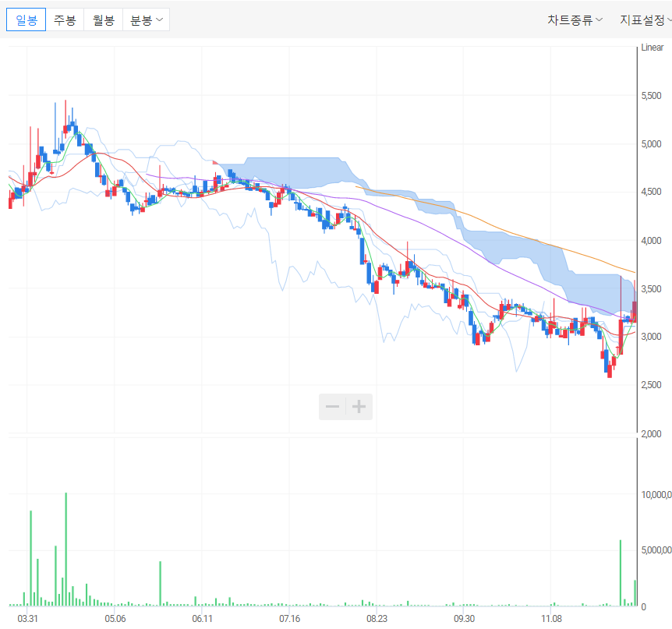Image resolution: width=672 pixels, height=629 pixels.
Task: Switch to the 월봉 monthly chart tab
Action: coord(103,19)
